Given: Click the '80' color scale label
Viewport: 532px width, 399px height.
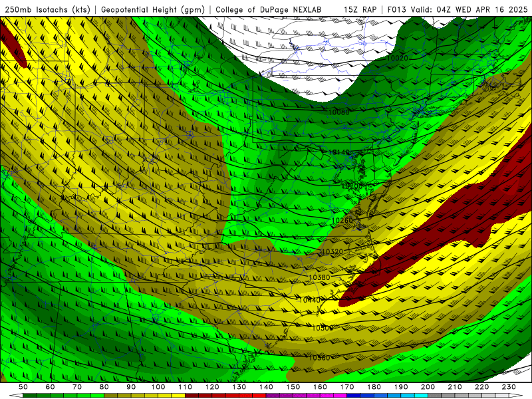Looking at the screenshot, I should click(x=104, y=387).
